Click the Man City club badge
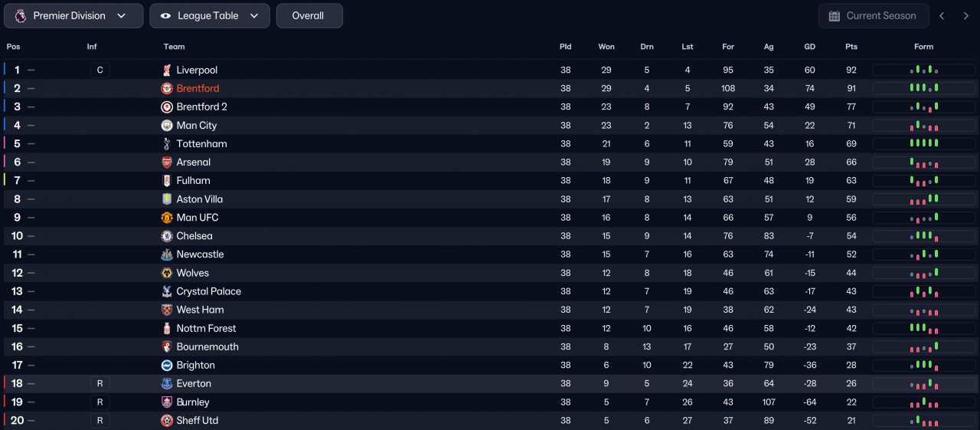The width and height of the screenshot is (980, 430). (x=167, y=125)
